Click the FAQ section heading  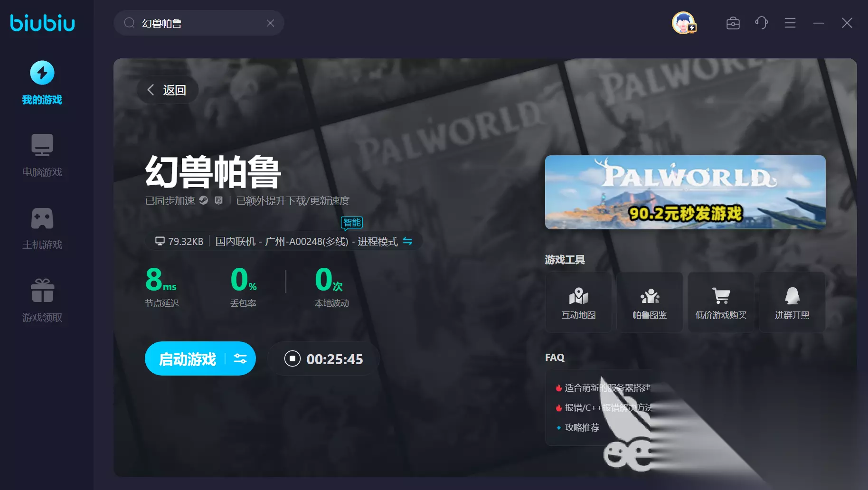[555, 358]
